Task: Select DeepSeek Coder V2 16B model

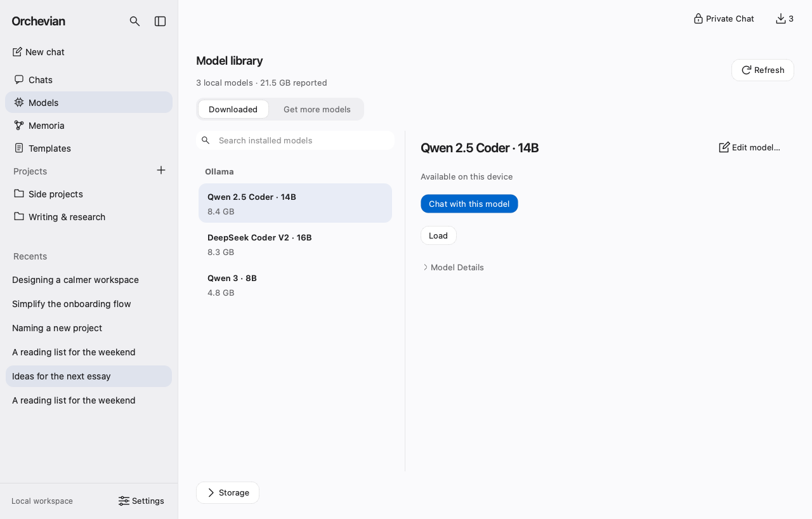Action: click(295, 244)
